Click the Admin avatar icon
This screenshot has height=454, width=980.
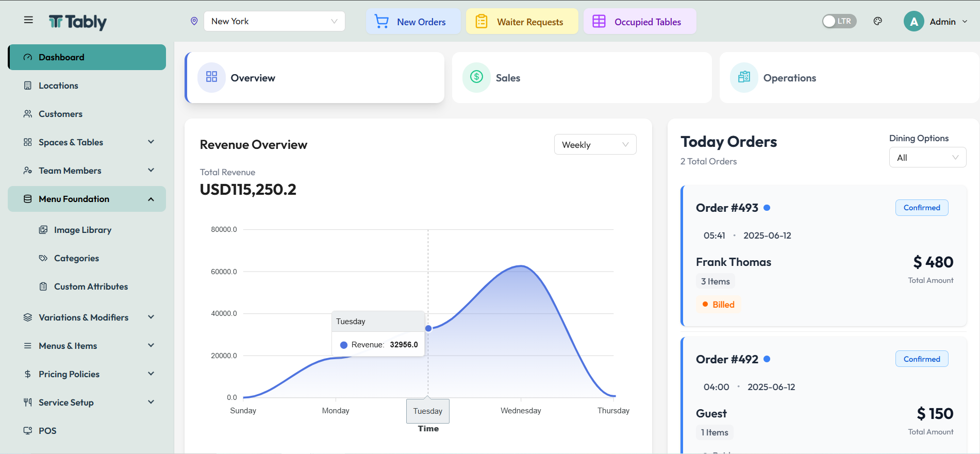914,22
